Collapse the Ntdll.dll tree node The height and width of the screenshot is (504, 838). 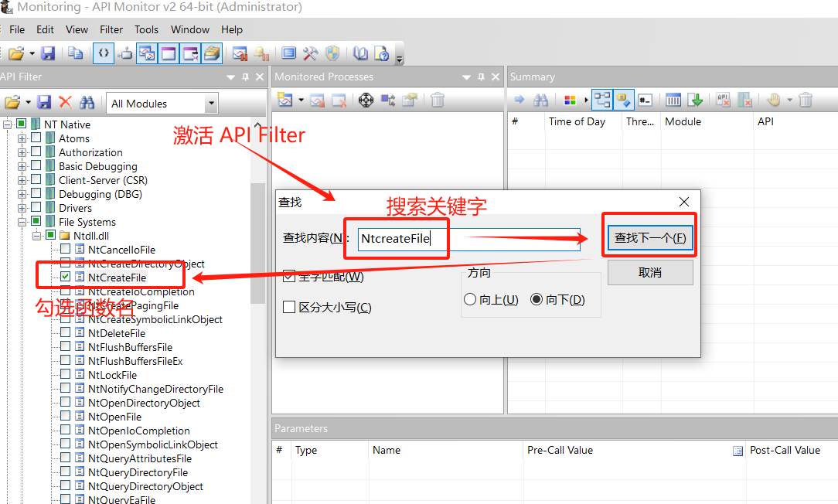tap(36, 236)
